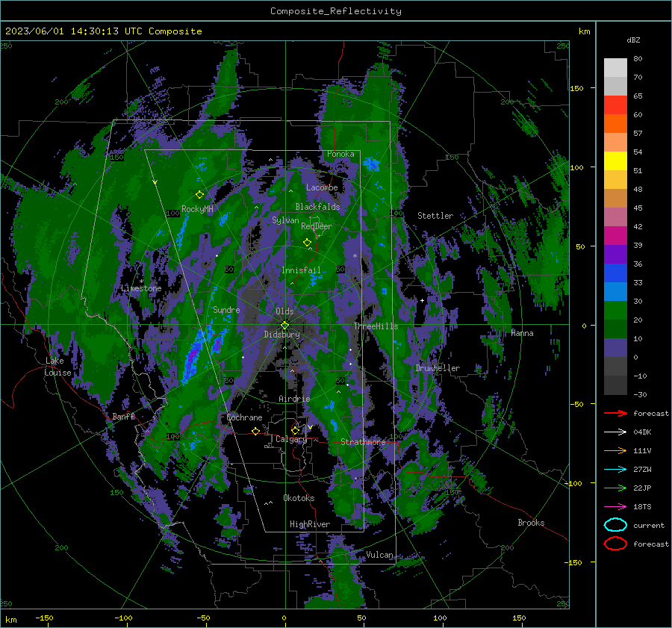This screenshot has width=672, height=628.
Task: Click the red forecast arrow in legend
Action: pos(615,413)
